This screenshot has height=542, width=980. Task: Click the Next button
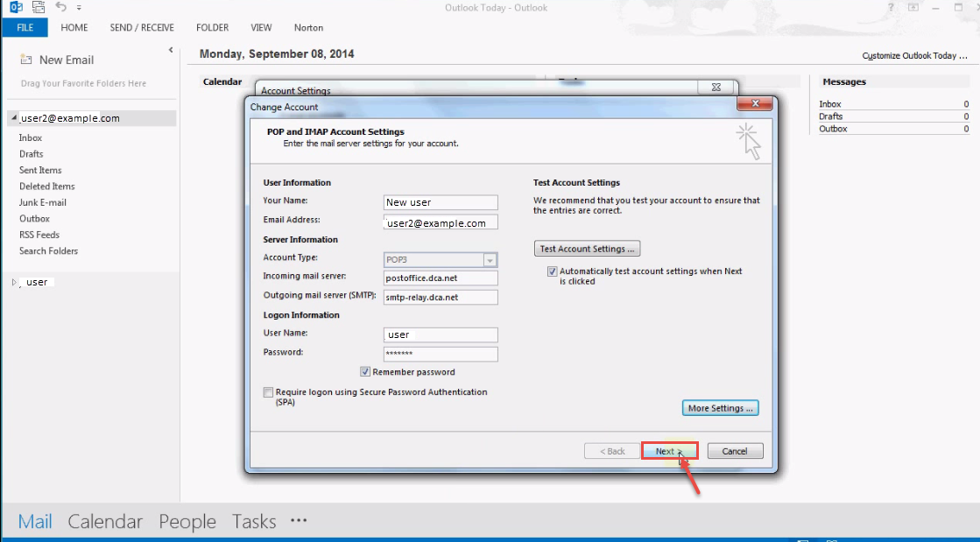[669, 451]
